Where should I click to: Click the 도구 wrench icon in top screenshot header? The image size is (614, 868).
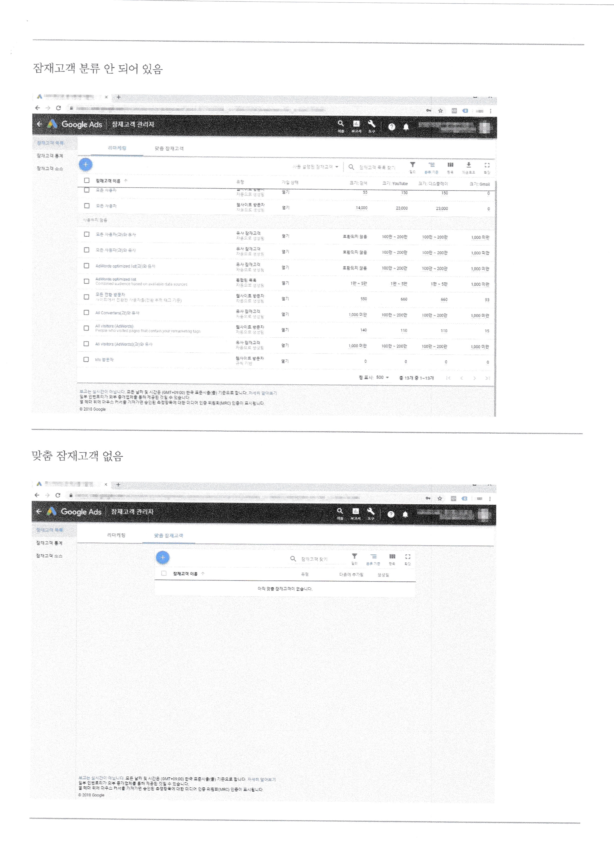tap(372, 124)
